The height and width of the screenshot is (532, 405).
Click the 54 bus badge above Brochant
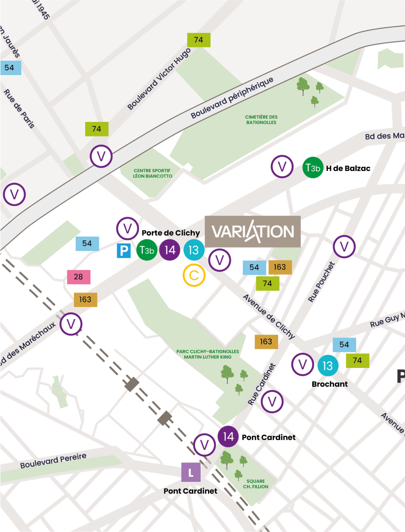tap(344, 345)
